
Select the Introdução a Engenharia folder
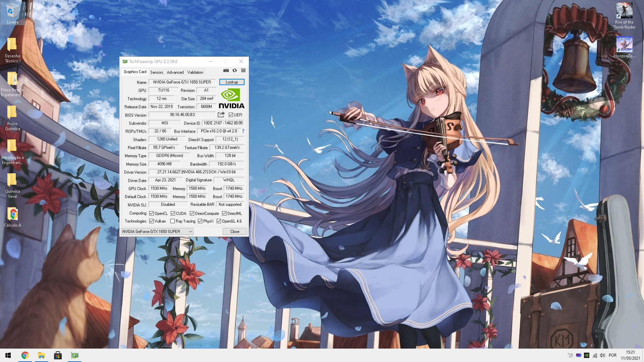(12, 152)
